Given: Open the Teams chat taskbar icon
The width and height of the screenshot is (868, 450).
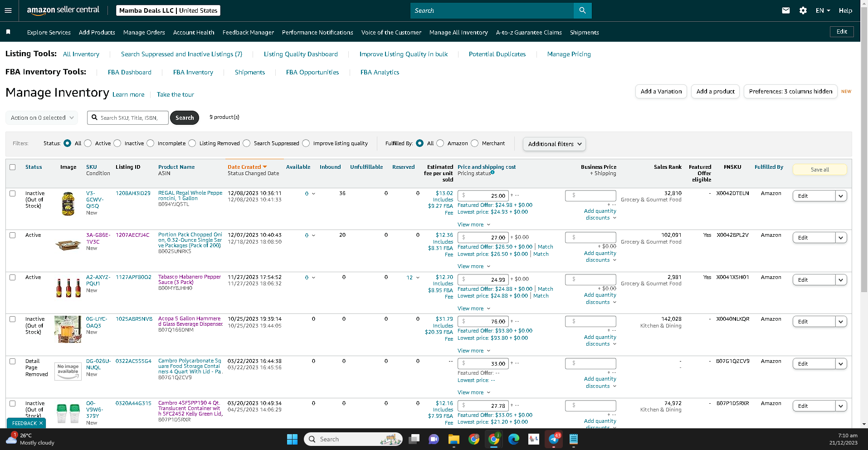Looking at the screenshot, I should [x=434, y=439].
